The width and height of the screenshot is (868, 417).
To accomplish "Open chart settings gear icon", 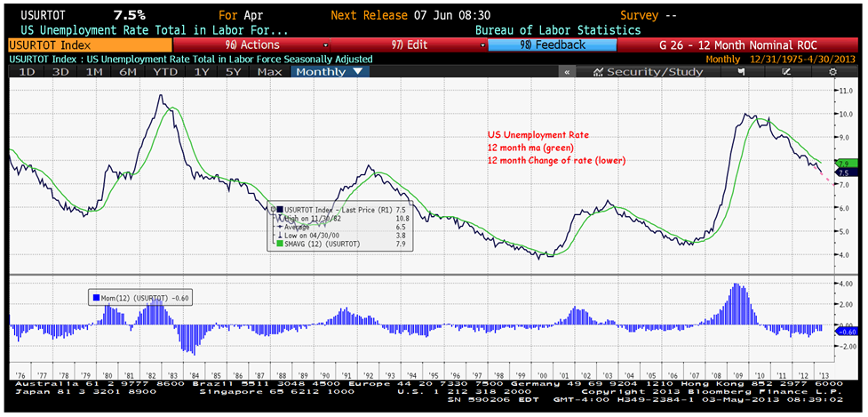I will (832, 71).
